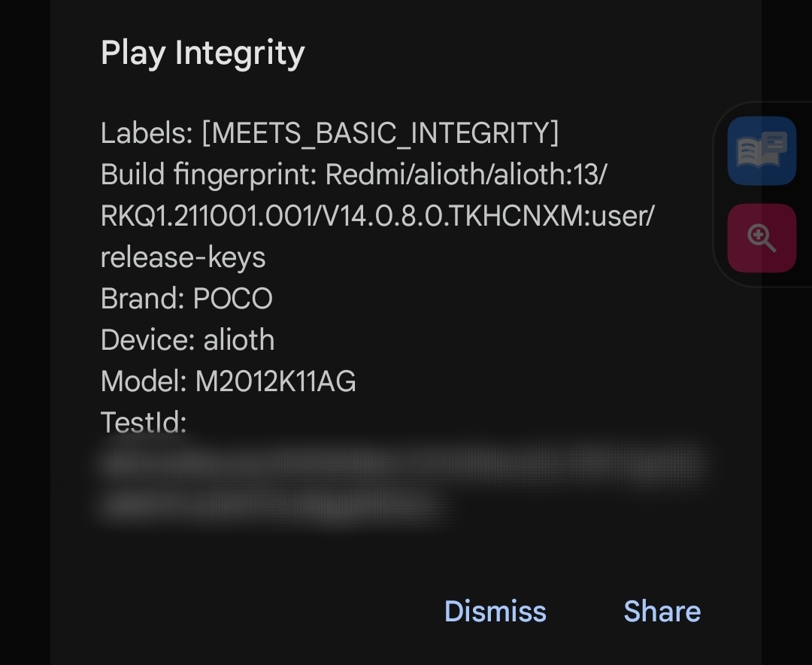812x665 pixels.
Task: Tap the red magnifier zoom icon
Action: (x=762, y=238)
